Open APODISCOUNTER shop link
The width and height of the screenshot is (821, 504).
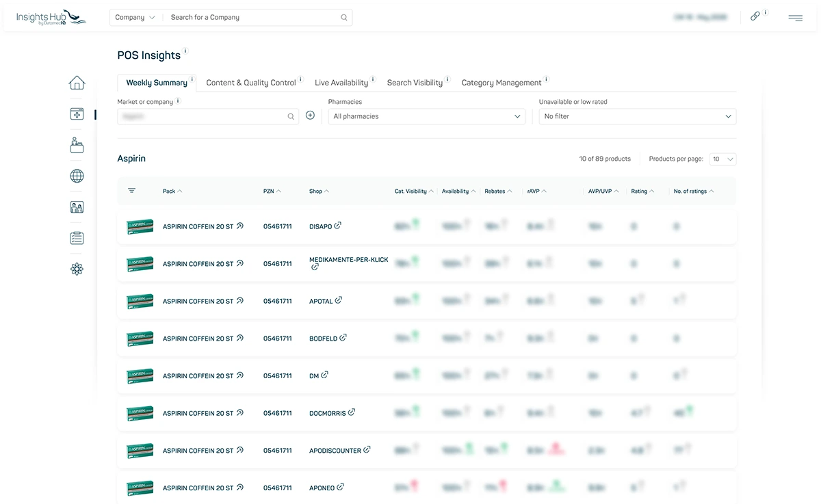coord(335,451)
